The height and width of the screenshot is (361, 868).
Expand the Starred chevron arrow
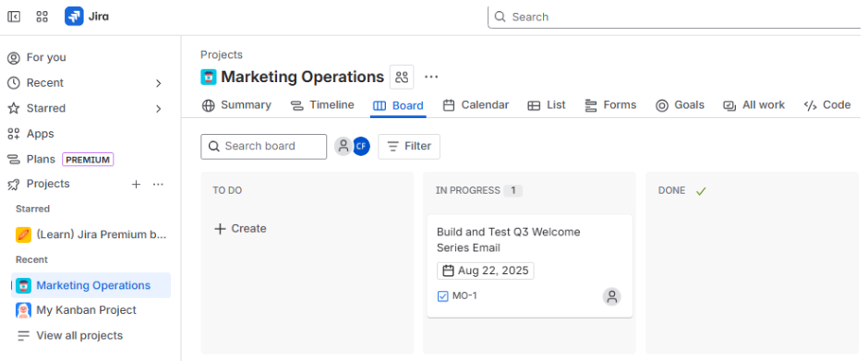pos(158,109)
